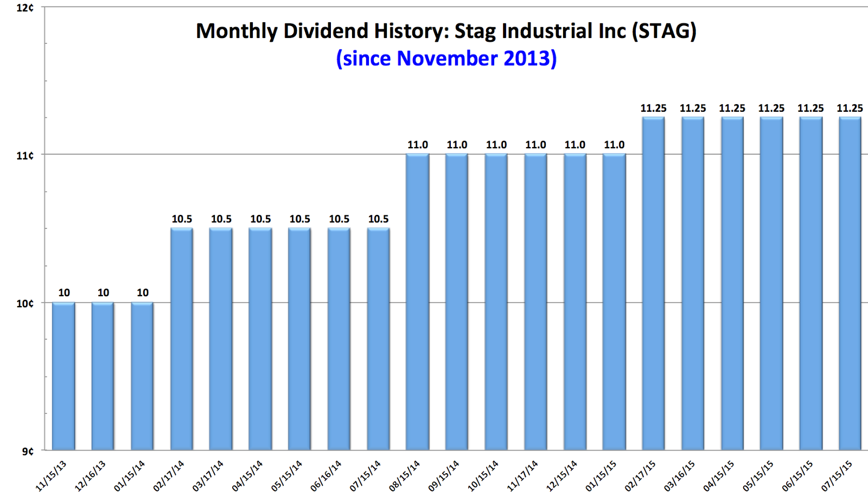Select the 10 data label above 01/15/14
868x503 pixels.
143,293
